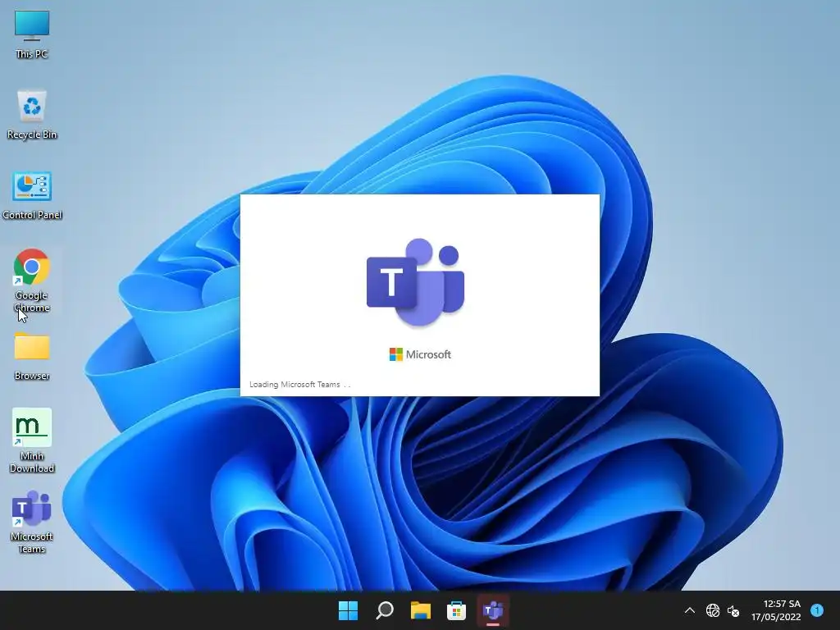Select the Microsoft Teams desktop shortcut
Viewport: 840px width, 630px height.
pyautogui.click(x=32, y=522)
